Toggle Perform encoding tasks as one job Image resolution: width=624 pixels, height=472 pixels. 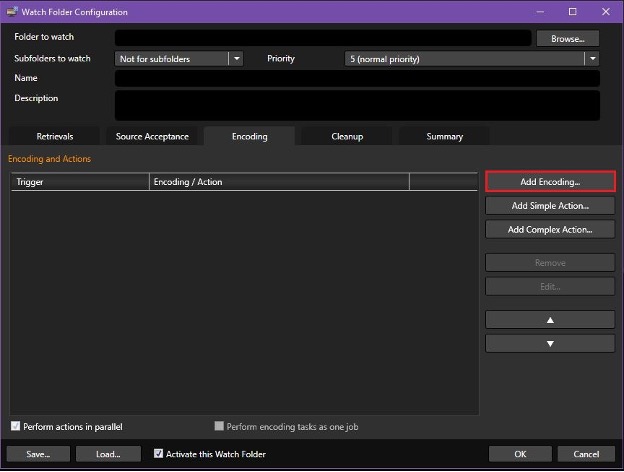pos(219,426)
